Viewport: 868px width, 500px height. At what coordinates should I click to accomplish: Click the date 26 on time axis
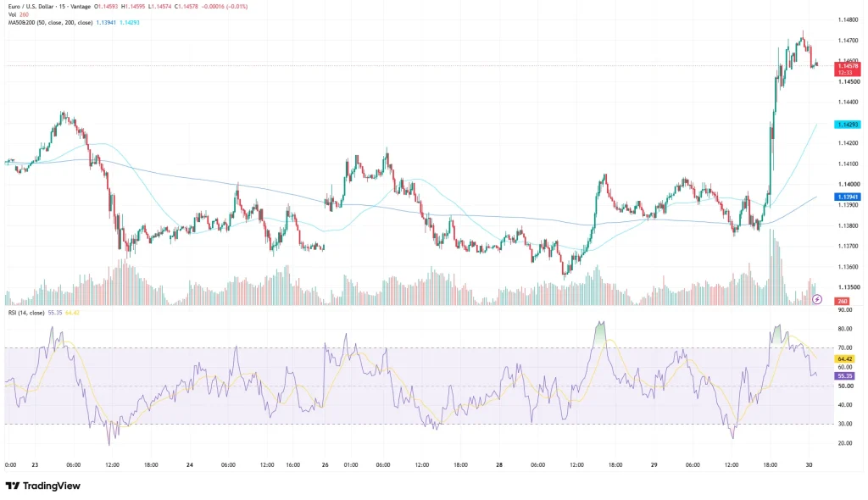tap(325, 465)
